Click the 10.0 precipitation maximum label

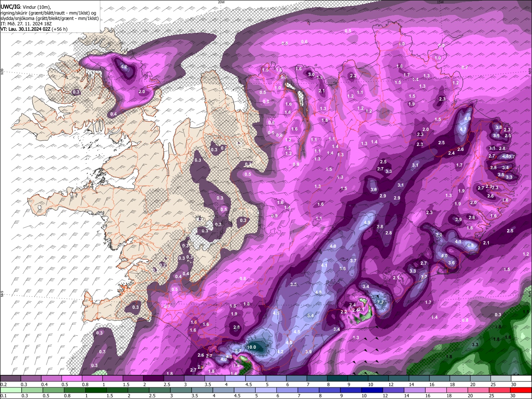pos(252,347)
